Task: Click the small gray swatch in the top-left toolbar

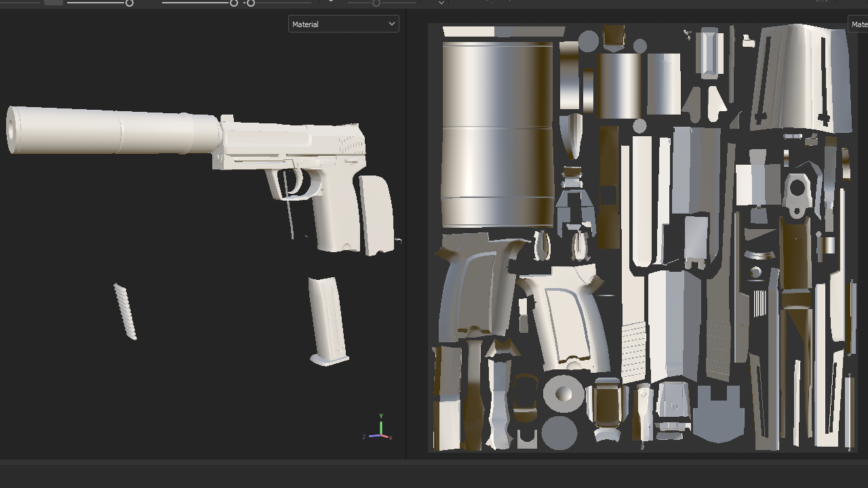Action: [x=54, y=2]
